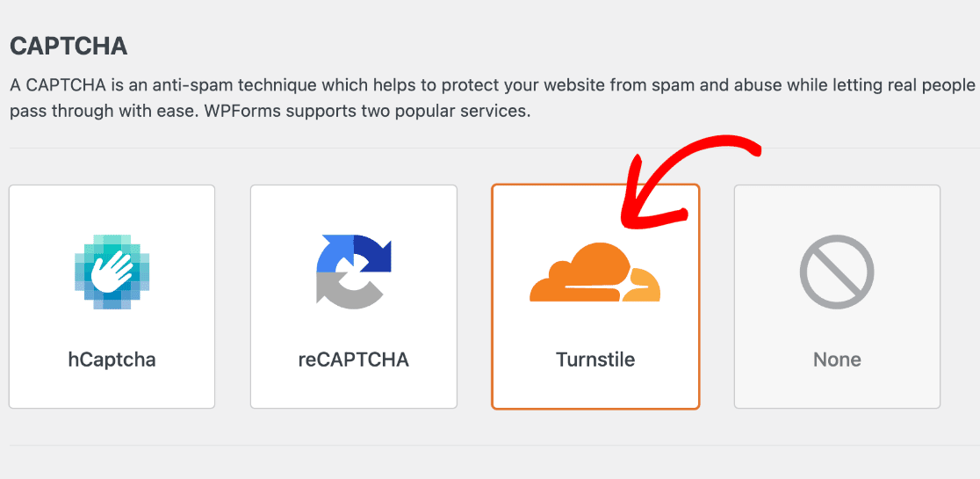The width and height of the screenshot is (980, 479).
Task: Select the highlighted Turnstile option card
Action: [595, 297]
